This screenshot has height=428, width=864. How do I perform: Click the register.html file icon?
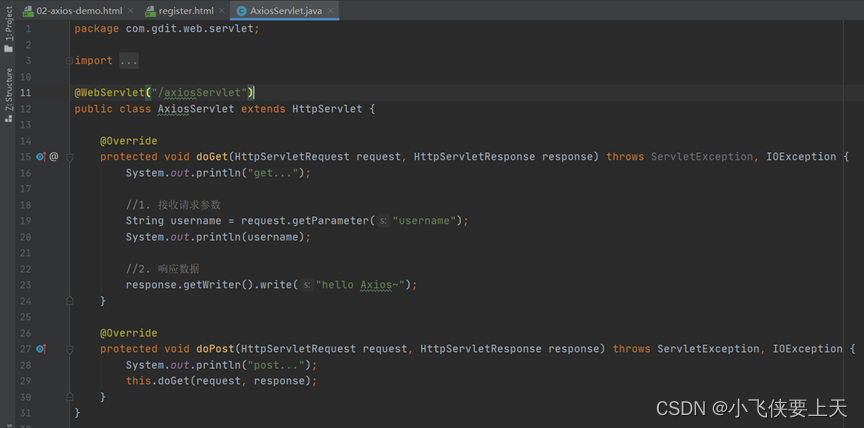[151, 10]
